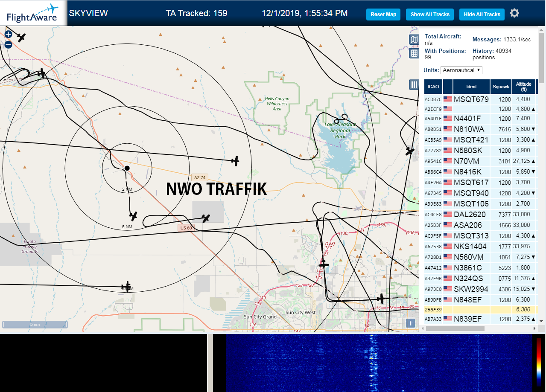546x392 pixels.
Task: Click the Hide All Tracks button
Action: click(x=482, y=14)
